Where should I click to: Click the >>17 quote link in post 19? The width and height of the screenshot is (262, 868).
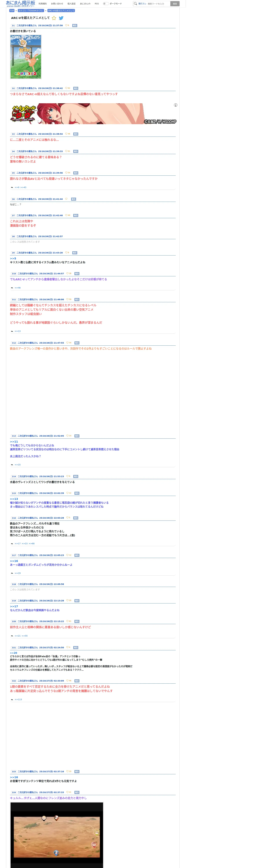tap(14, 607)
